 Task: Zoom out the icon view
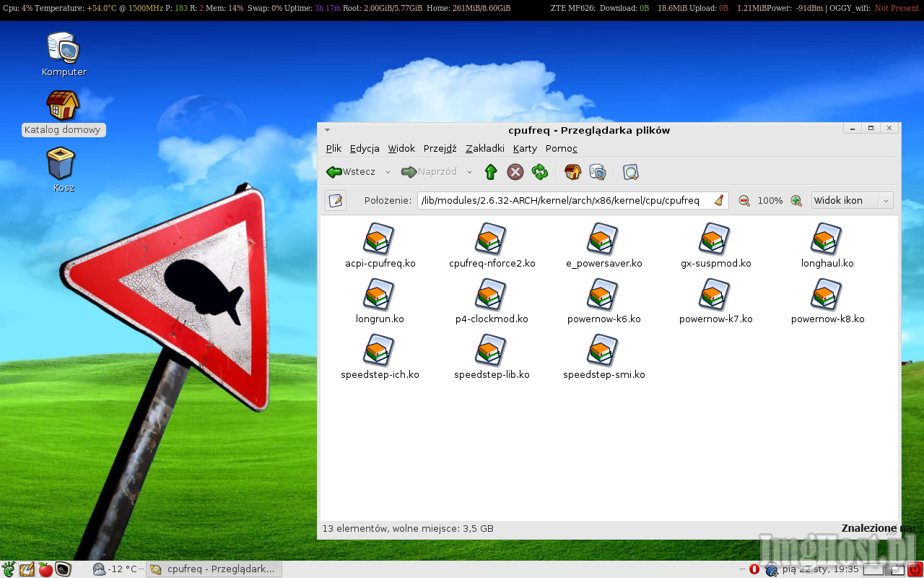[x=744, y=201]
